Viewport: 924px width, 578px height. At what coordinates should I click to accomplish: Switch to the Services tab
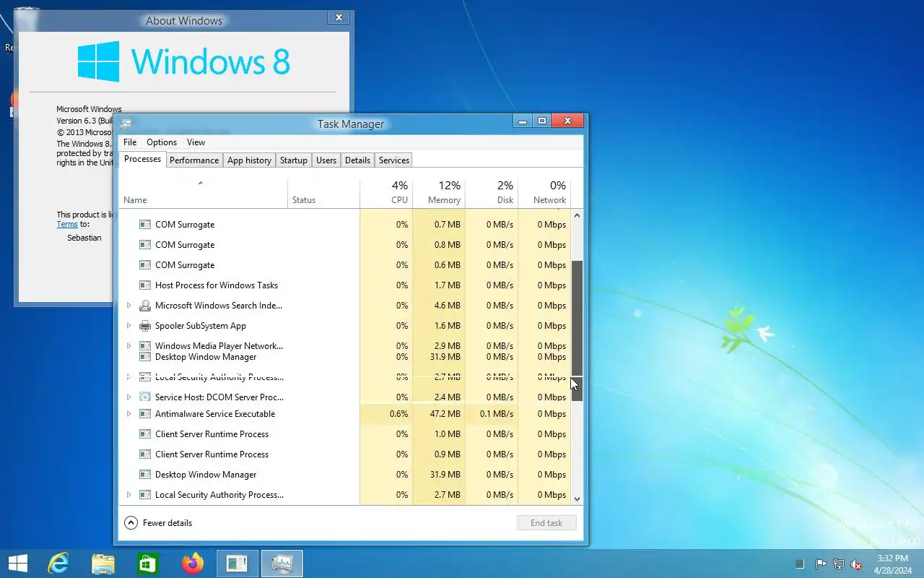pos(394,160)
